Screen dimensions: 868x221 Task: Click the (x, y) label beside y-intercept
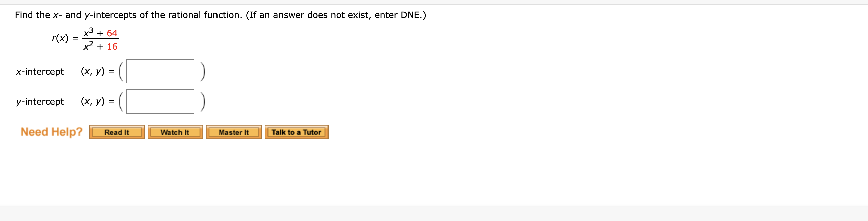click(x=95, y=101)
